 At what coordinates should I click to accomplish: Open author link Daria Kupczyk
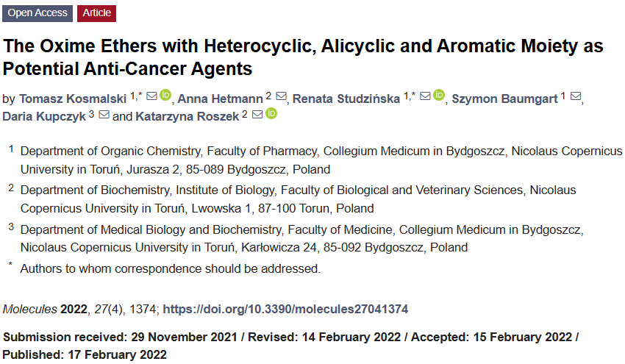click(44, 116)
